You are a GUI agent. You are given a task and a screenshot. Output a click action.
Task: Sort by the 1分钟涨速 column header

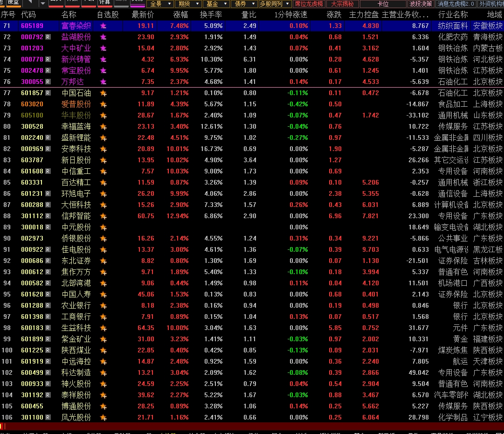[291, 15]
